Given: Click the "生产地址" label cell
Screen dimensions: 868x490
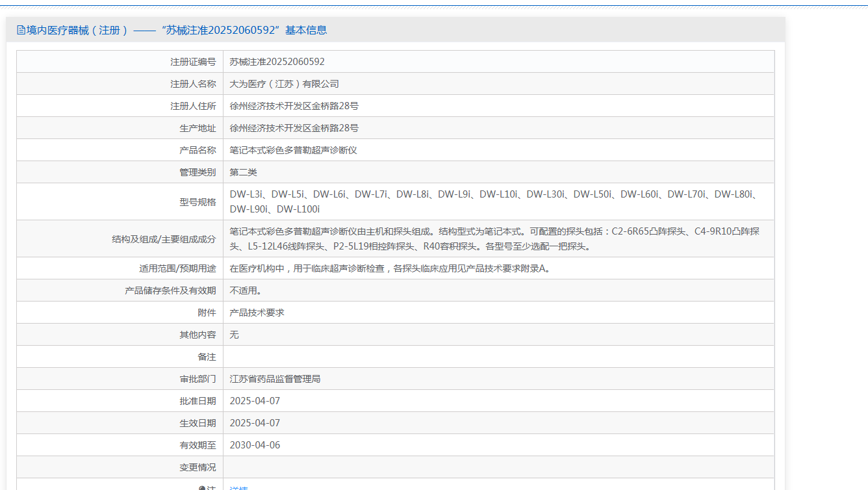Looking at the screenshot, I should [120, 128].
